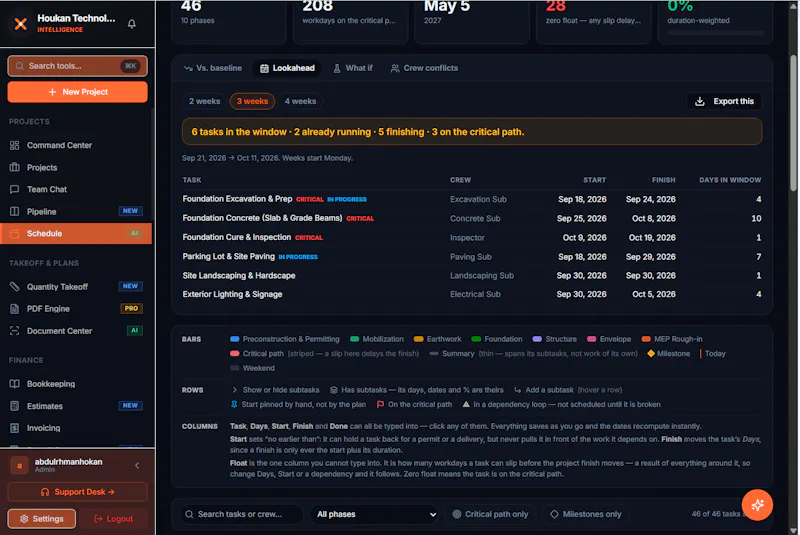800x535 pixels.
Task: Click Preconstruction & Permitting blue swatch
Action: (235, 339)
